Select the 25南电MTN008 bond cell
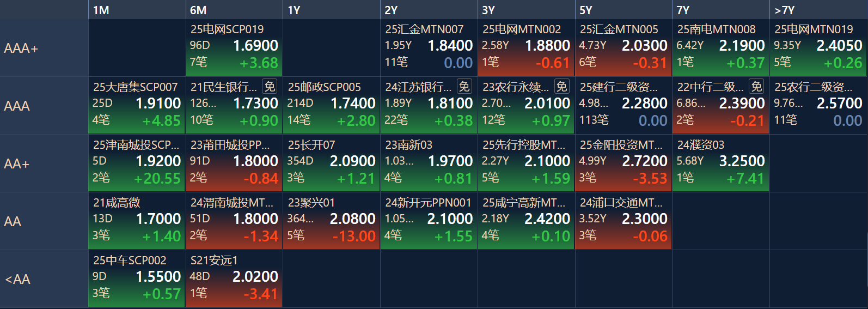This screenshot has width=868, height=309. [x=722, y=47]
